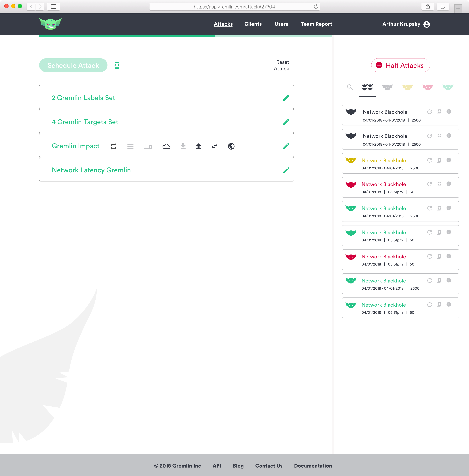
Task: Select the globe icon in Gremlin Impact
Action: (x=231, y=146)
